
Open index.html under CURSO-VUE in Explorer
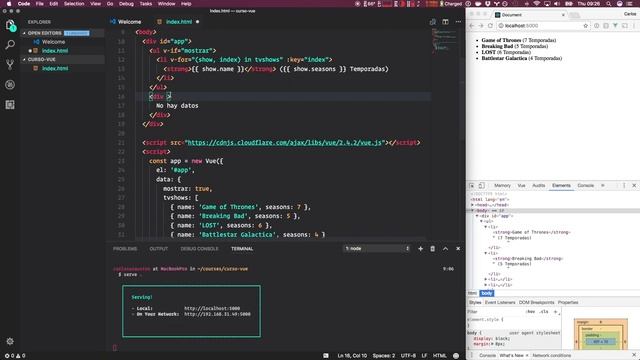55,69
